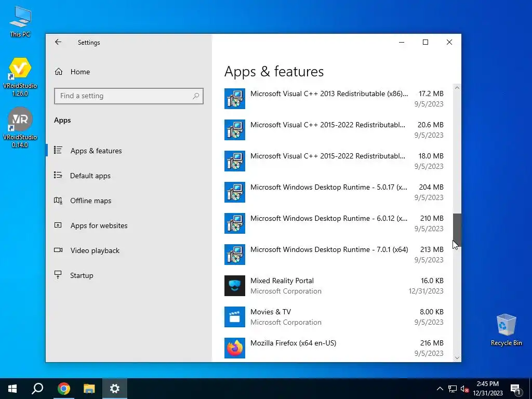This screenshot has width=532, height=399.
Task: Select the Offline maps sidebar icon
Action: pos(58,201)
